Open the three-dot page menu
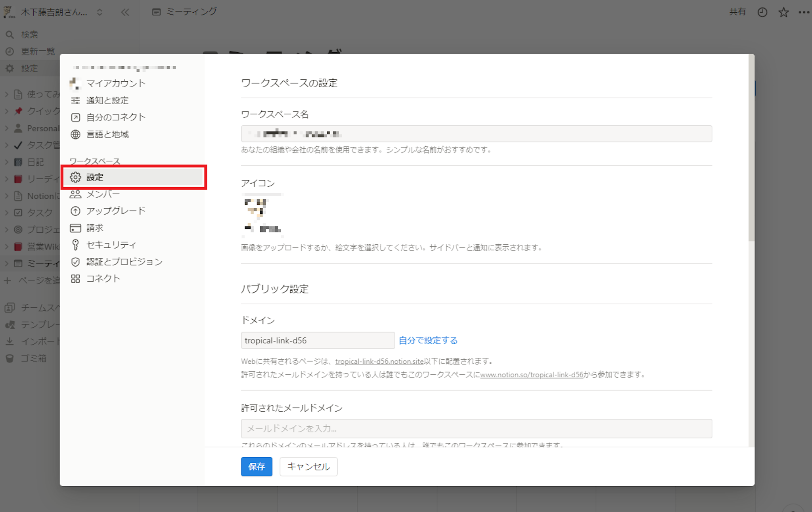The width and height of the screenshot is (812, 512). 804,12
